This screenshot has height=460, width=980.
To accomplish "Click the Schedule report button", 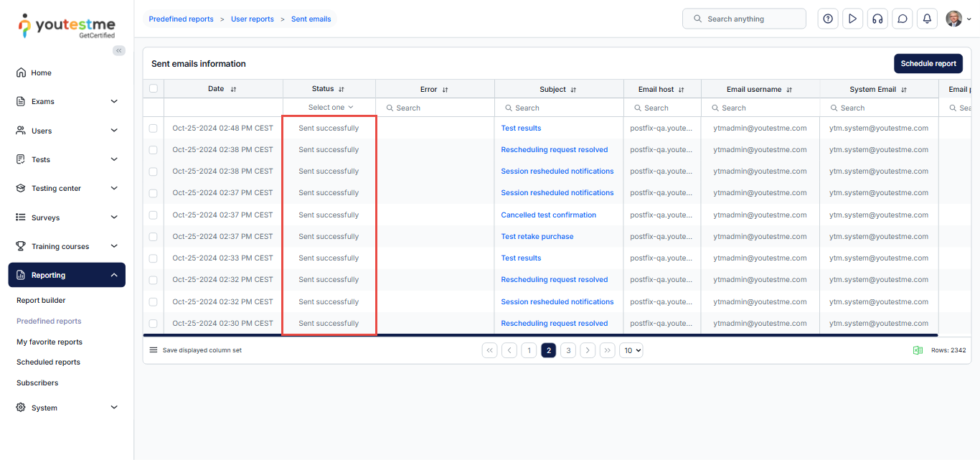I will [x=928, y=64].
